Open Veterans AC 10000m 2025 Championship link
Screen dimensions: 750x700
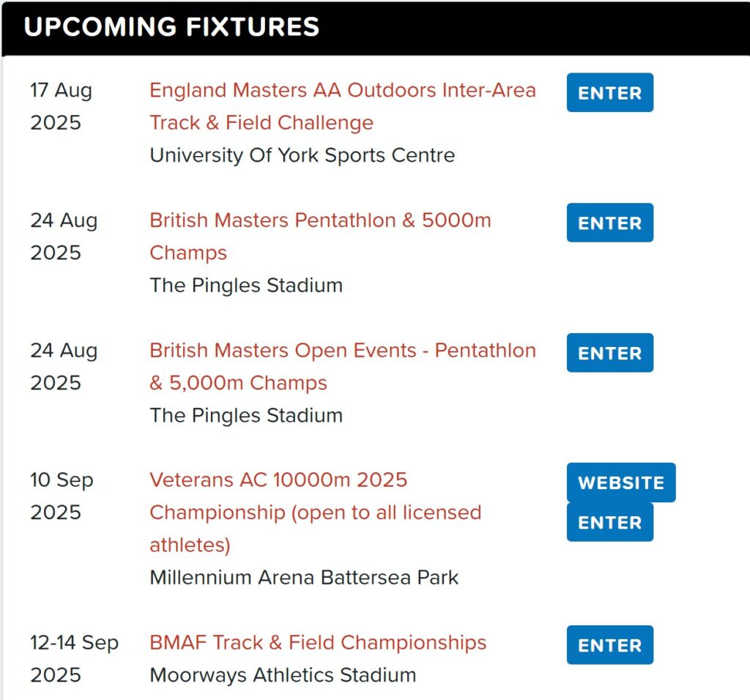click(316, 512)
